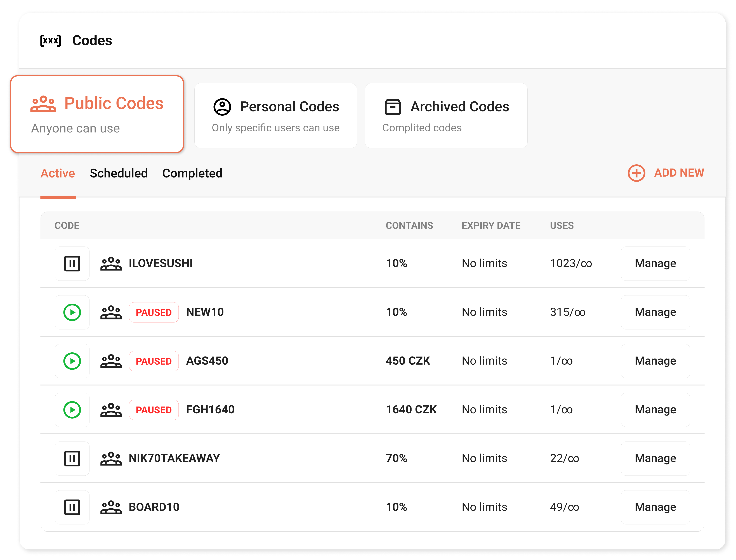Click the people icon beside BOARD10
This screenshot has height=560, width=736.
click(111, 507)
